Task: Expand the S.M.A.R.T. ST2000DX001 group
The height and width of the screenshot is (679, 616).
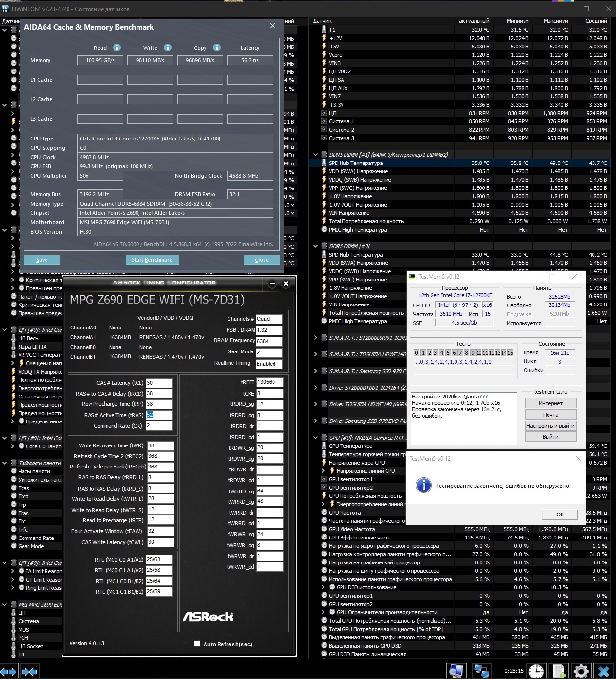Action: pyautogui.click(x=316, y=338)
